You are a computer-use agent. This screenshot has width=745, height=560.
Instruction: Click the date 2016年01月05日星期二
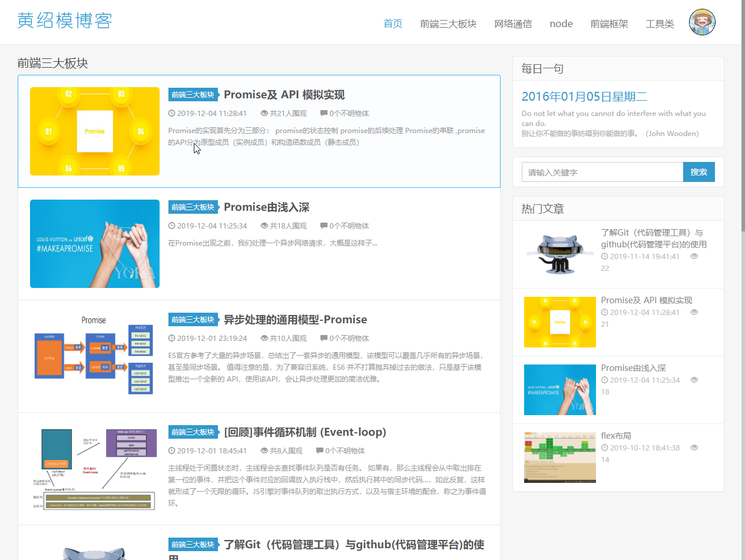click(584, 97)
